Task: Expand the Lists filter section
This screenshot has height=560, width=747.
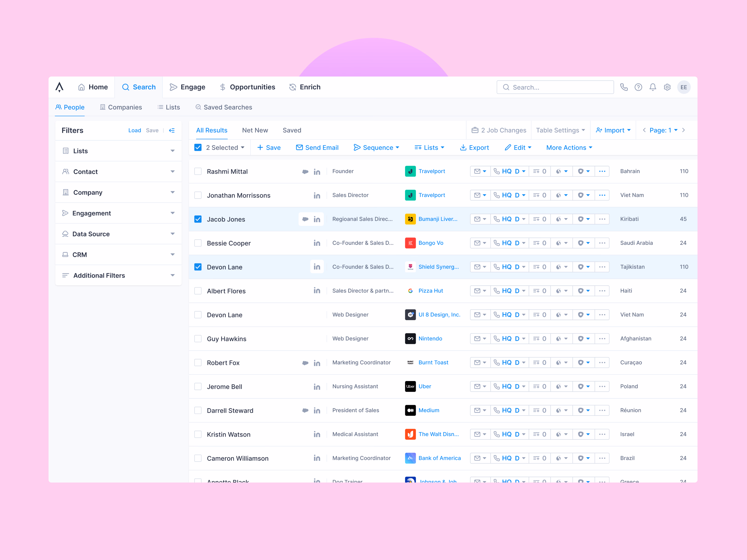Action: point(118,151)
